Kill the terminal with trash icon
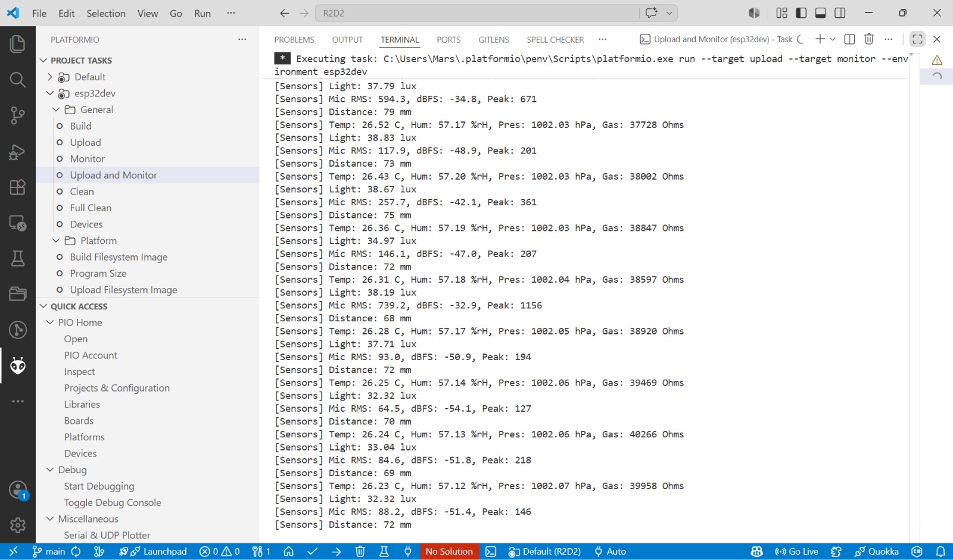 [869, 39]
